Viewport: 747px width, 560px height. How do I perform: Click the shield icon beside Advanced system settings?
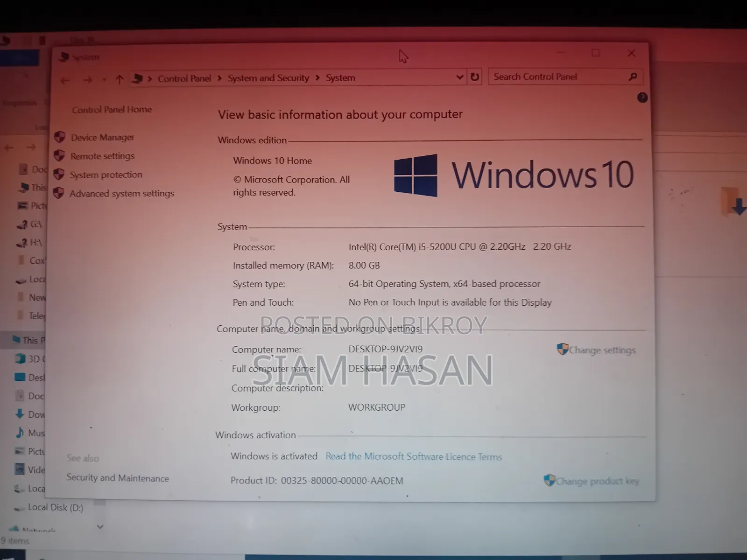click(58, 193)
